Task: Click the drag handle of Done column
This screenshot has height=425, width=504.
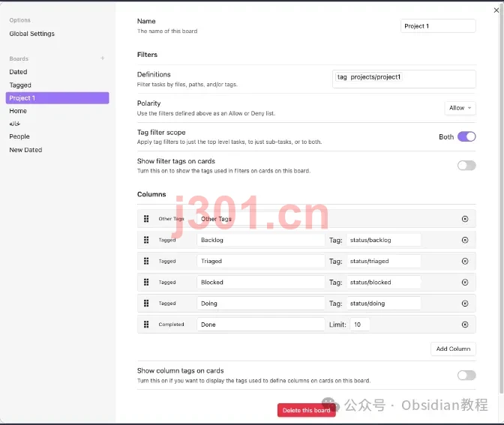Action: pos(146,325)
